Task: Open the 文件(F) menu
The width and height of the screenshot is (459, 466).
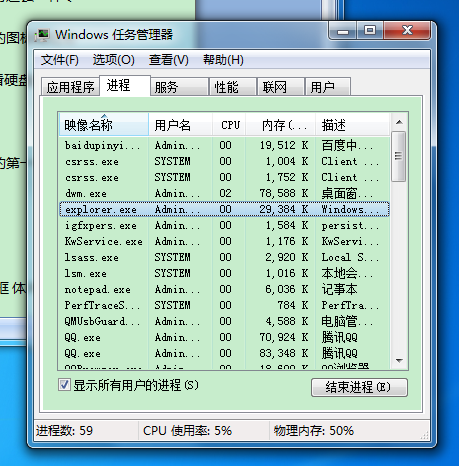Action: point(60,60)
